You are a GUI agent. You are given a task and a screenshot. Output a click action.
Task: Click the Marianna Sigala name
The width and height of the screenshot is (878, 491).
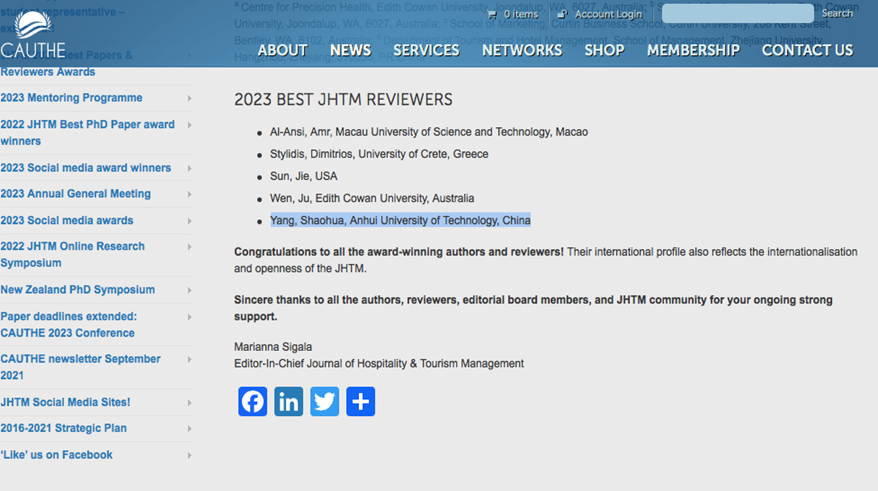[x=273, y=347]
